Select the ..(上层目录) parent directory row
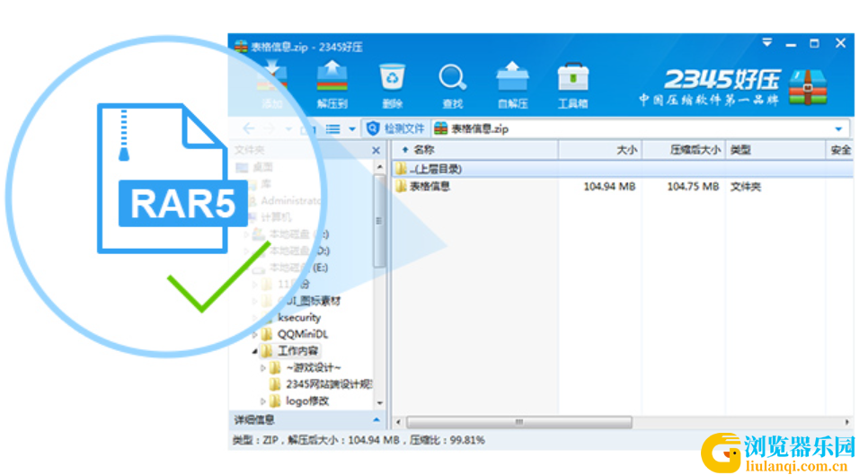868x475 pixels. pos(623,169)
